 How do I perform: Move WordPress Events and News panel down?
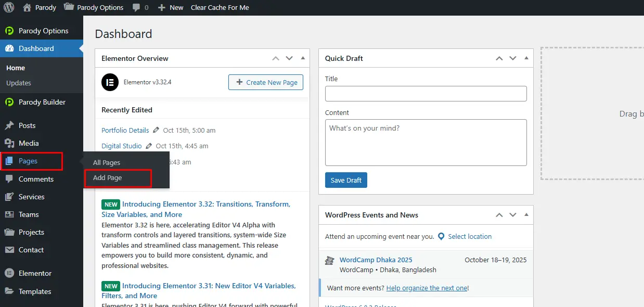[513, 215]
